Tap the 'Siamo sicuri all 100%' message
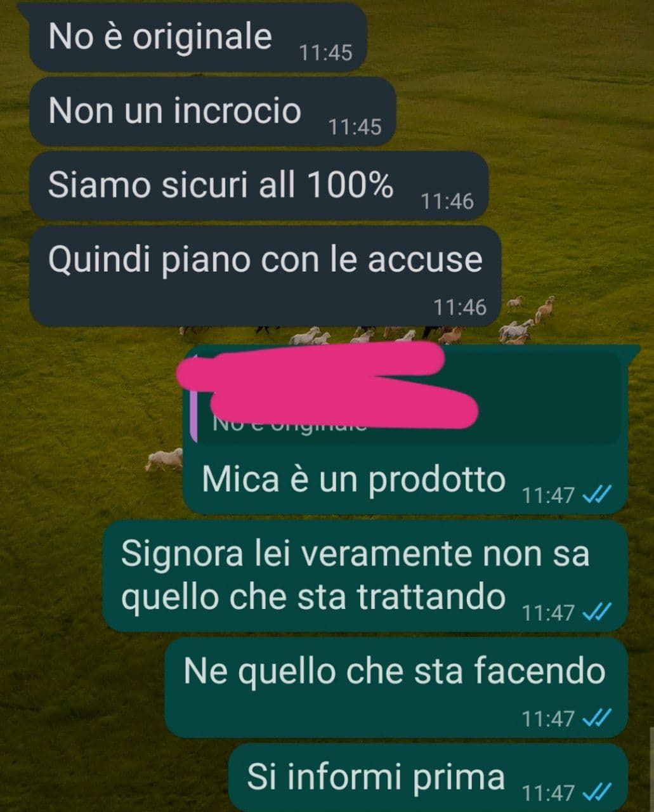Image resolution: width=654 pixels, height=812 pixels. pos(259,186)
